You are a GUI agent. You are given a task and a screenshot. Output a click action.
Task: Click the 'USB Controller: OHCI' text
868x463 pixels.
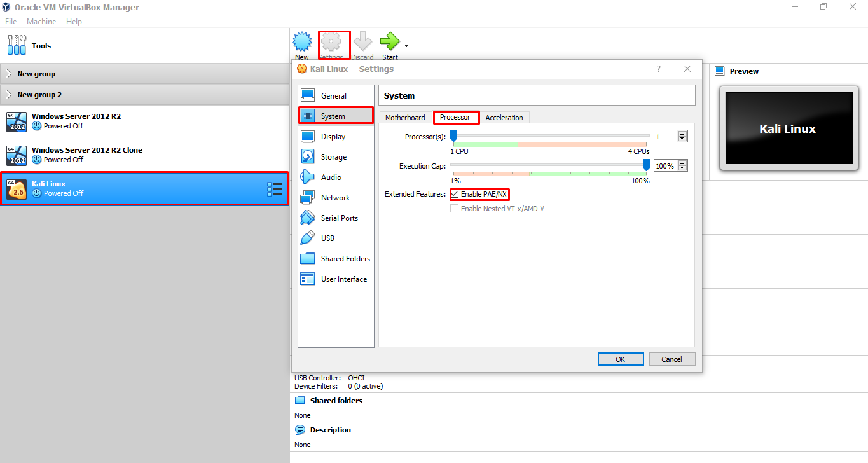(329, 378)
